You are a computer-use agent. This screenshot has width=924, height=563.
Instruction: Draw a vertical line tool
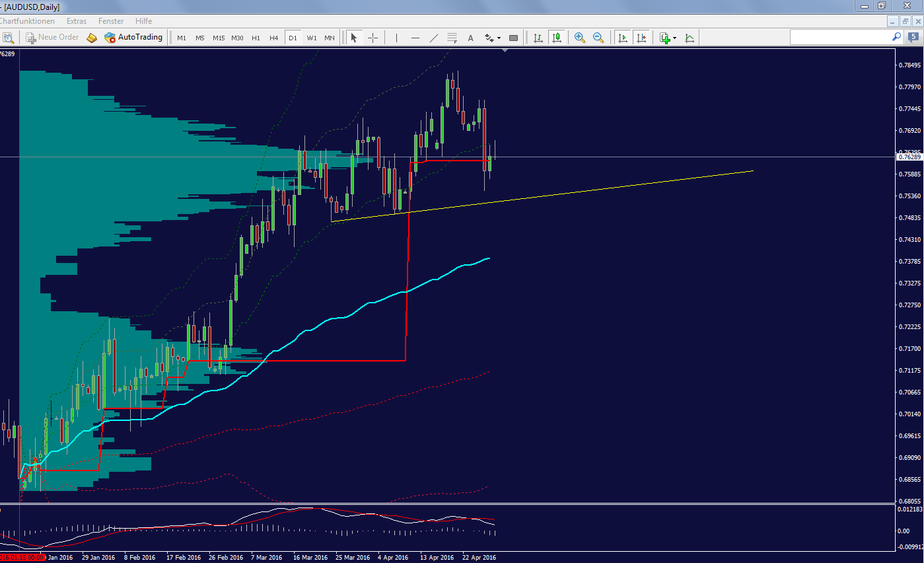(396, 38)
